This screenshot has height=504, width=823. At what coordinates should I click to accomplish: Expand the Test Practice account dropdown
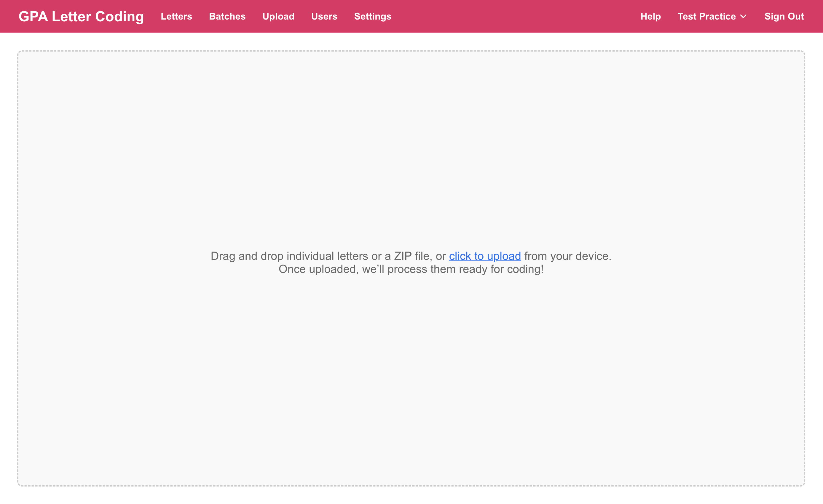pos(712,16)
